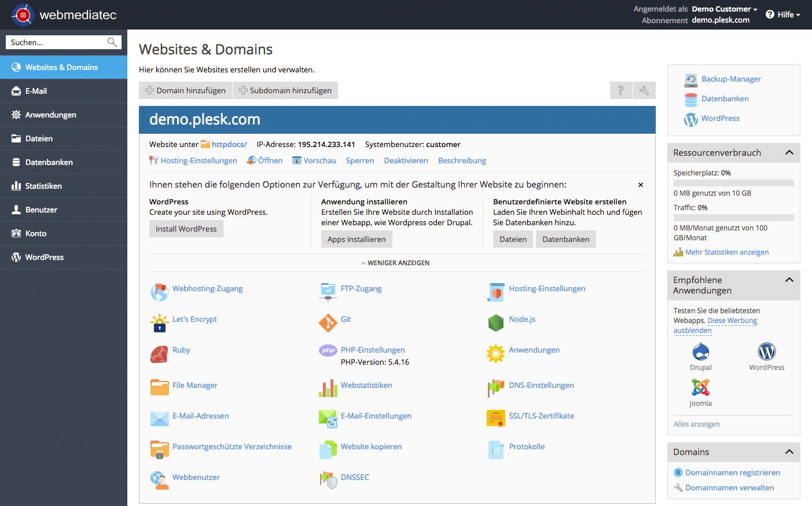Open Anwendungen in sidebar

click(x=64, y=115)
